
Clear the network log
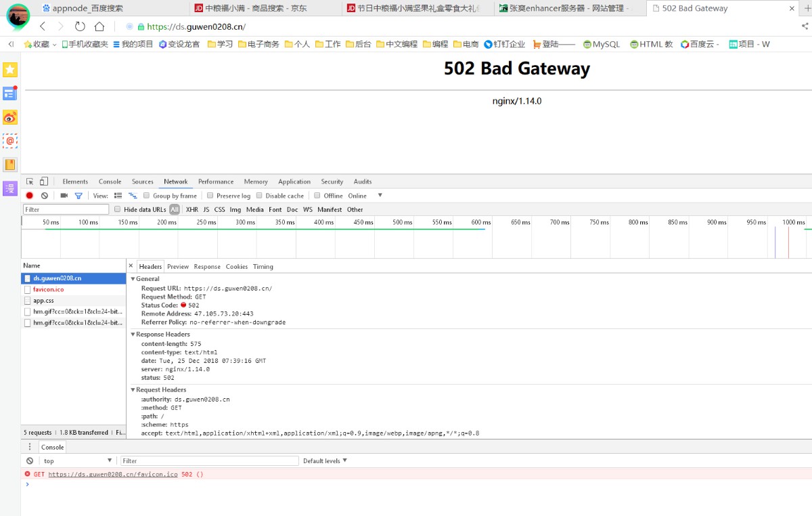coord(44,196)
